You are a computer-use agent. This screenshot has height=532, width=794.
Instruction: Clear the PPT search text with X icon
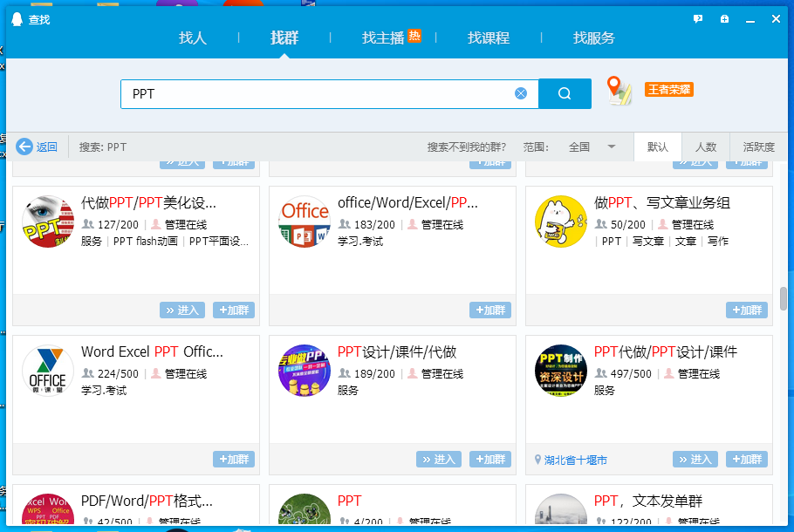tap(521, 93)
